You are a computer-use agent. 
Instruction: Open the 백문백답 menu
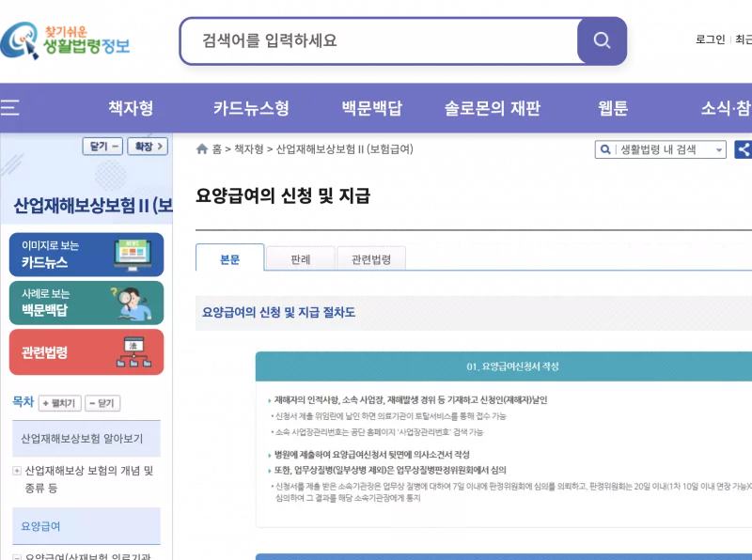point(371,108)
